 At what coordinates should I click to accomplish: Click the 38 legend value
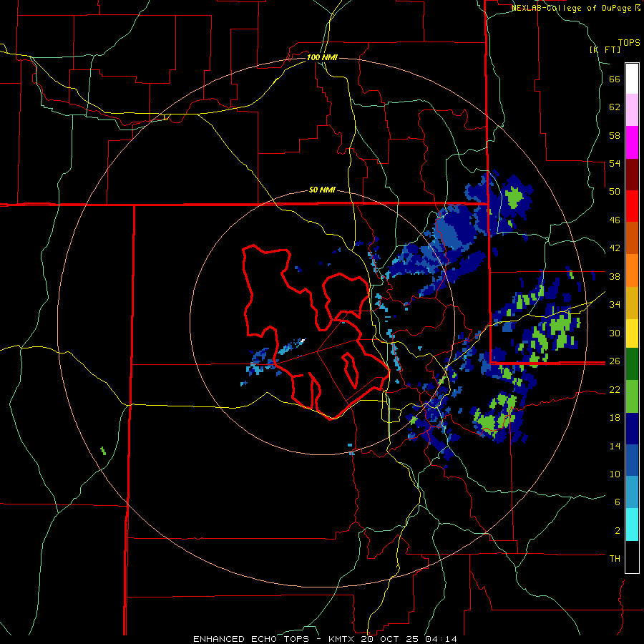click(x=615, y=276)
